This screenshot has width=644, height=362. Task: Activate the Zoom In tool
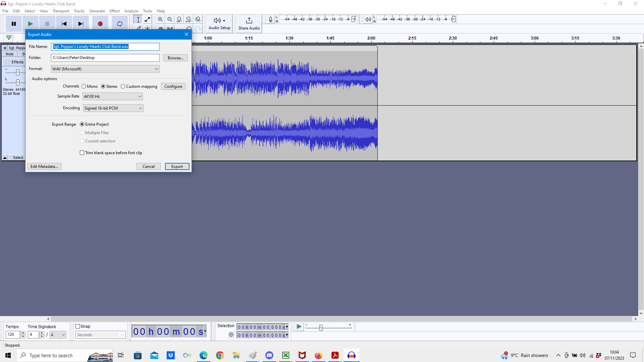click(x=160, y=19)
